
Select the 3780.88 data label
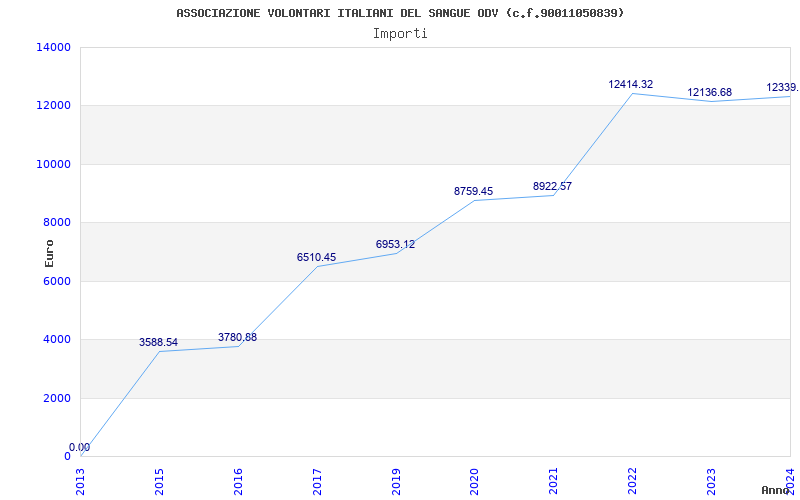click(237, 337)
